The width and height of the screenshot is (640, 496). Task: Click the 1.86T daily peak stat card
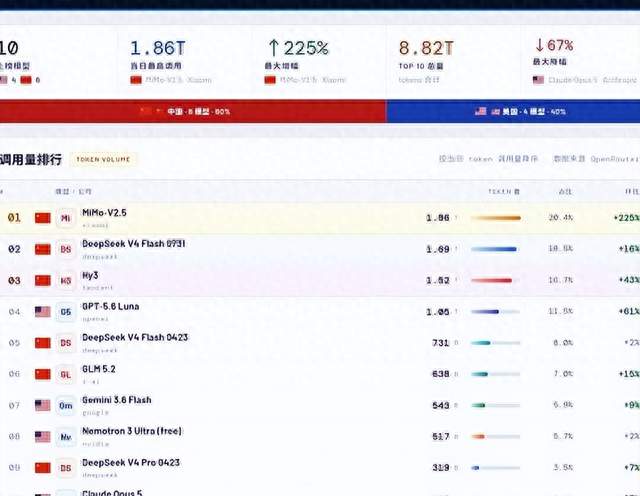(x=184, y=61)
